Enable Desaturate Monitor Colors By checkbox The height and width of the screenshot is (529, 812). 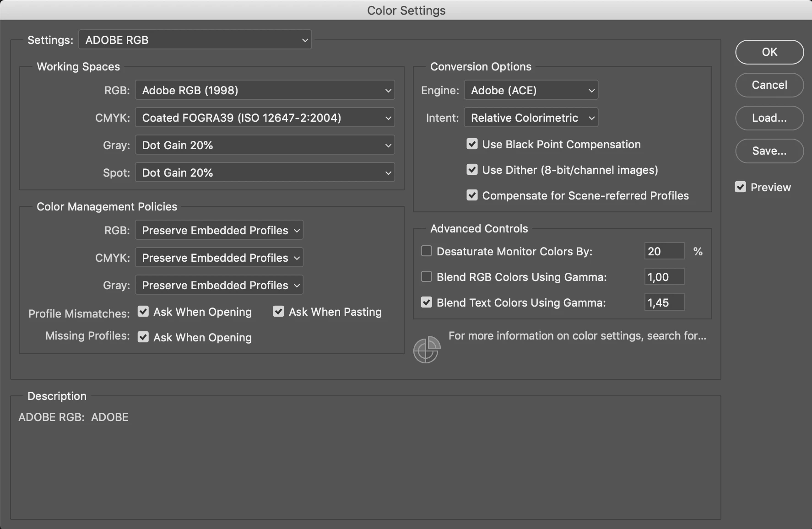426,251
